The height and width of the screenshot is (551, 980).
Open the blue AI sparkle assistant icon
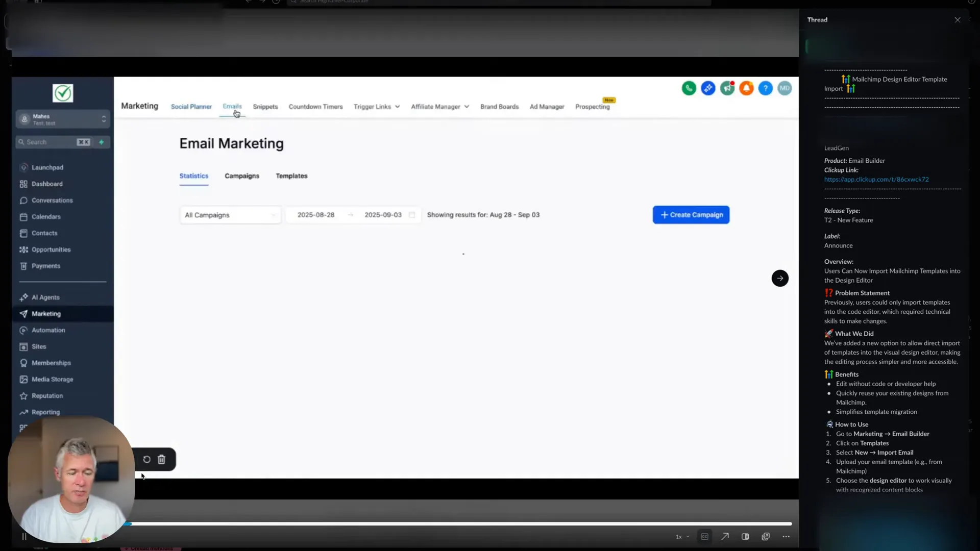tap(708, 88)
